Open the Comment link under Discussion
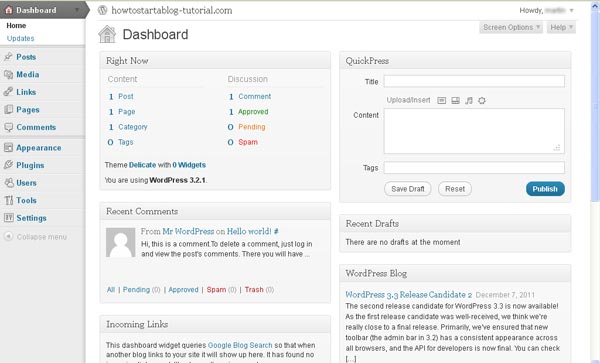Screen dimensions: 600x363 (x=254, y=96)
